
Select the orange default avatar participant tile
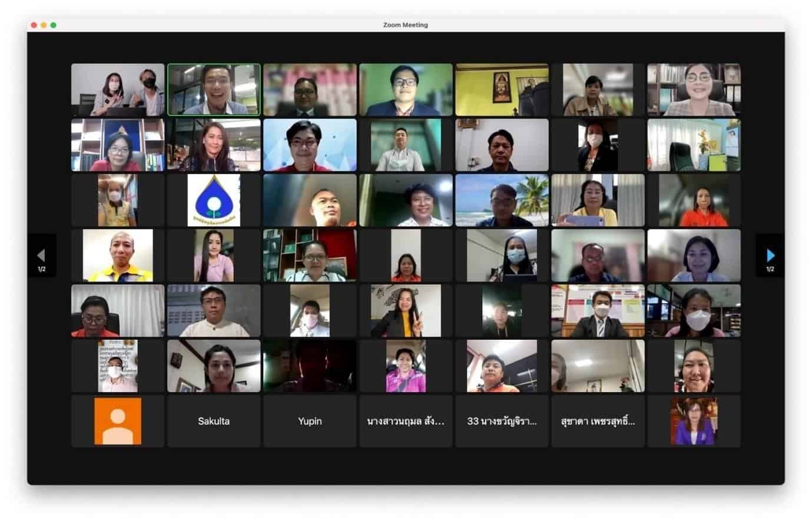(118, 421)
